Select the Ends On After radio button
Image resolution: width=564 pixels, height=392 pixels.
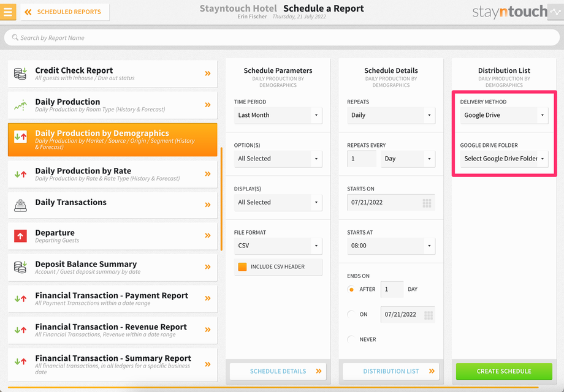coord(351,289)
